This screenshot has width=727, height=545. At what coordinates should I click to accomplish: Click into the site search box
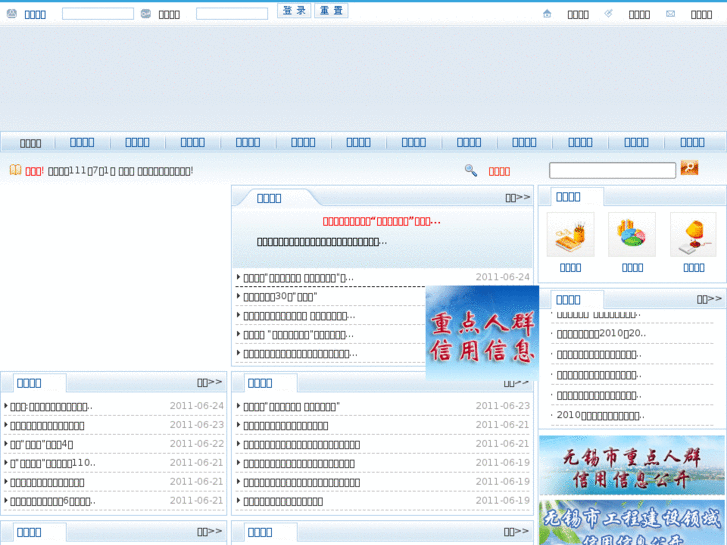(612, 170)
